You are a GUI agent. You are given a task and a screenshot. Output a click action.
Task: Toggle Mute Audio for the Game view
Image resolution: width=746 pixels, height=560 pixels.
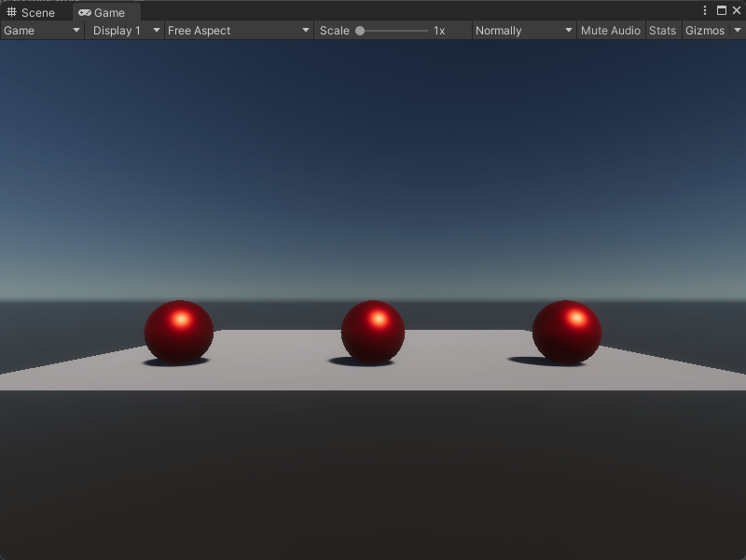click(610, 30)
